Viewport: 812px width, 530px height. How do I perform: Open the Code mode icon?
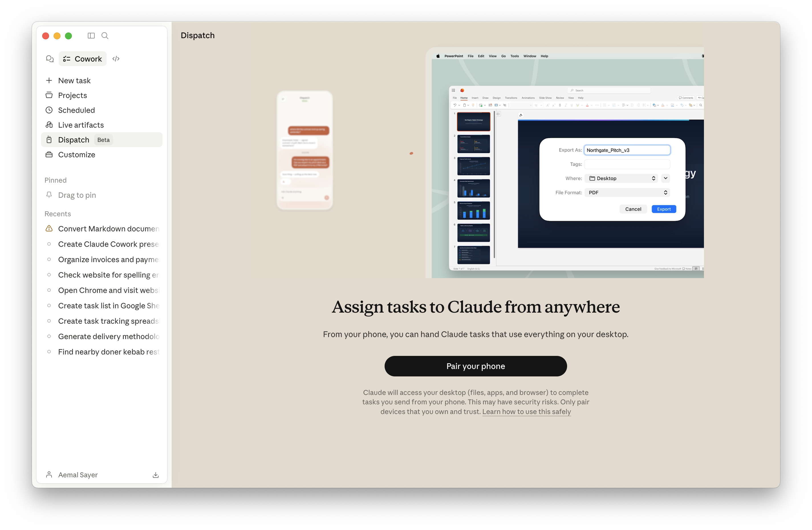pyautogui.click(x=116, y=59)
